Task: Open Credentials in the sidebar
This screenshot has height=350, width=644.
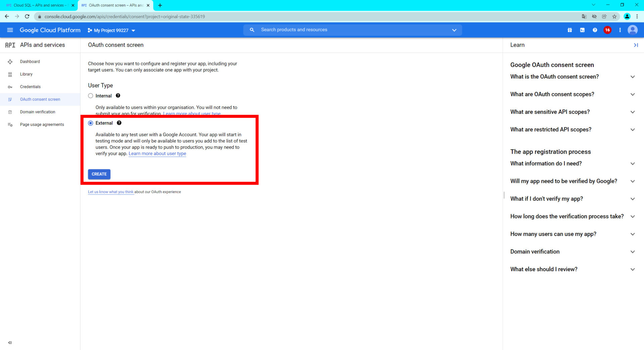Action: click(40, 87)
